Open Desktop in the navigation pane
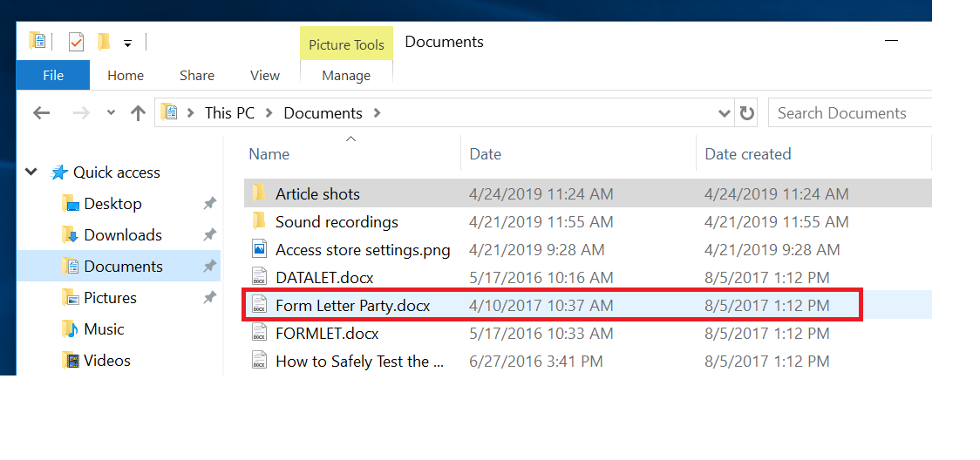This screenshot has height=460, width=980. click(x=112, y=204)
